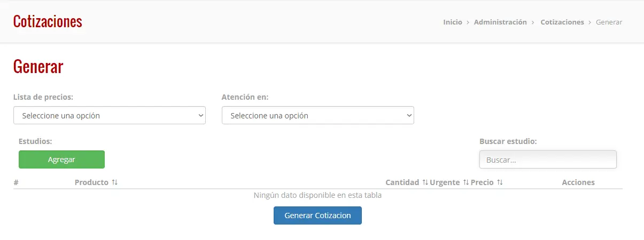Go to Inicio breadcrumb link
The image size is (644, 240).
point(453,22)
